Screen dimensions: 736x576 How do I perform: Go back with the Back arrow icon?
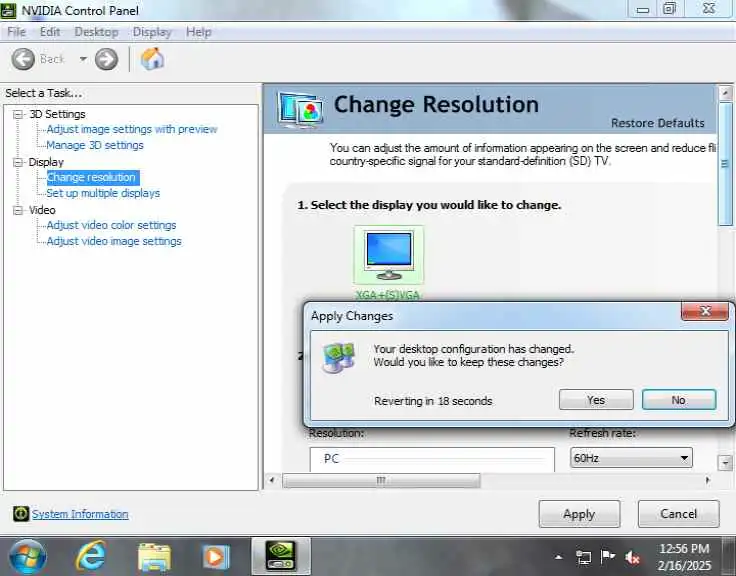[x=23, y=59]
